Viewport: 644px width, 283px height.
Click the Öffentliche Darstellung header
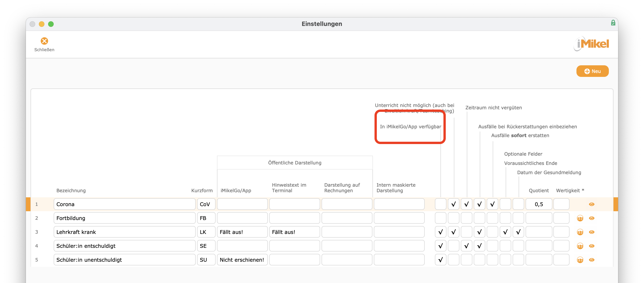click(294, 163)
